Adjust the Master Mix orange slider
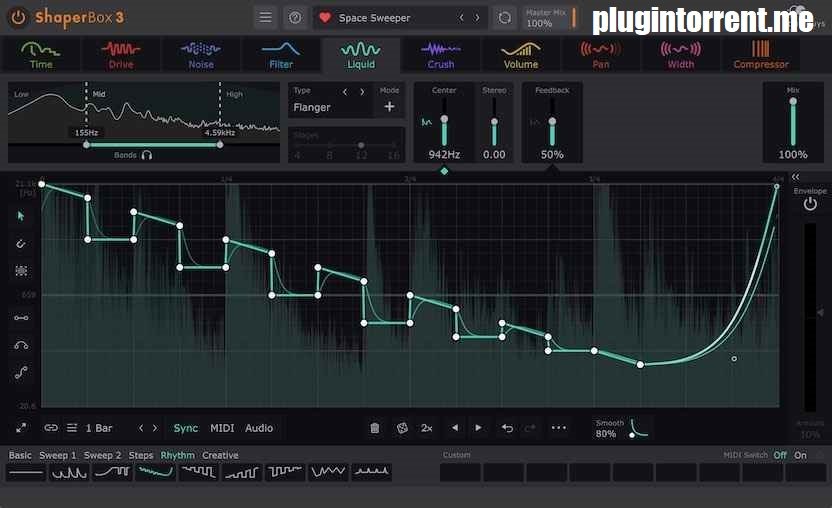The image size is (832, 508). pyautogui.click(x=574, y=18)
